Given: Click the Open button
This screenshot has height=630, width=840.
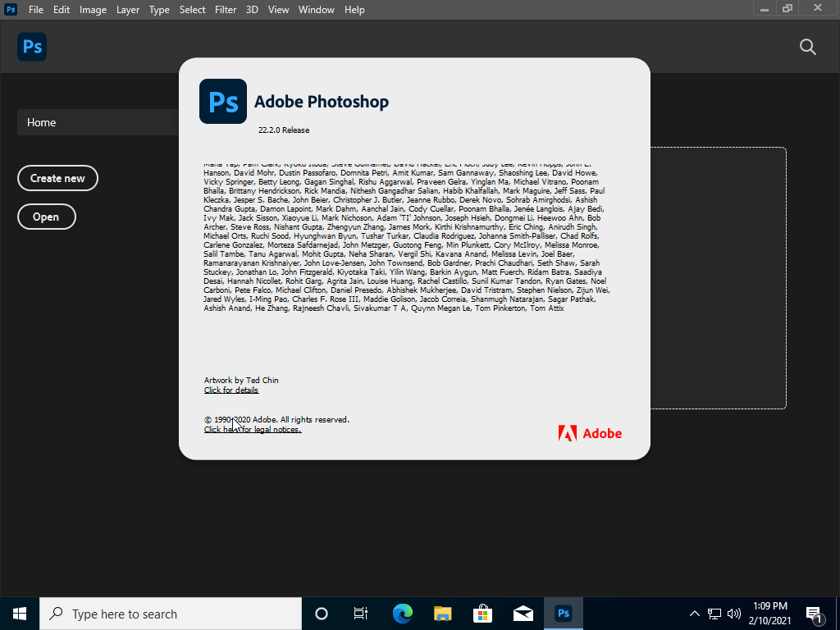Looking at the screenshot, I should (x=47, y=217).
